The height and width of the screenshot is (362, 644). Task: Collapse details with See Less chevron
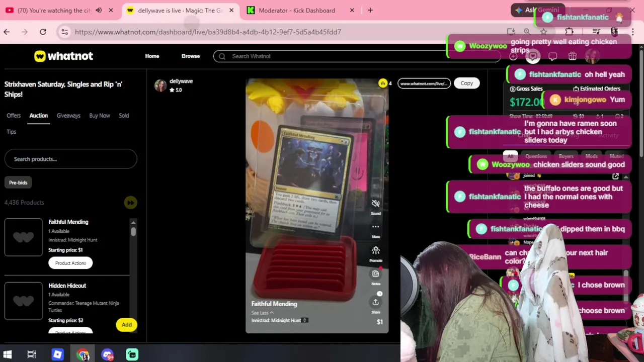[263, 313]
